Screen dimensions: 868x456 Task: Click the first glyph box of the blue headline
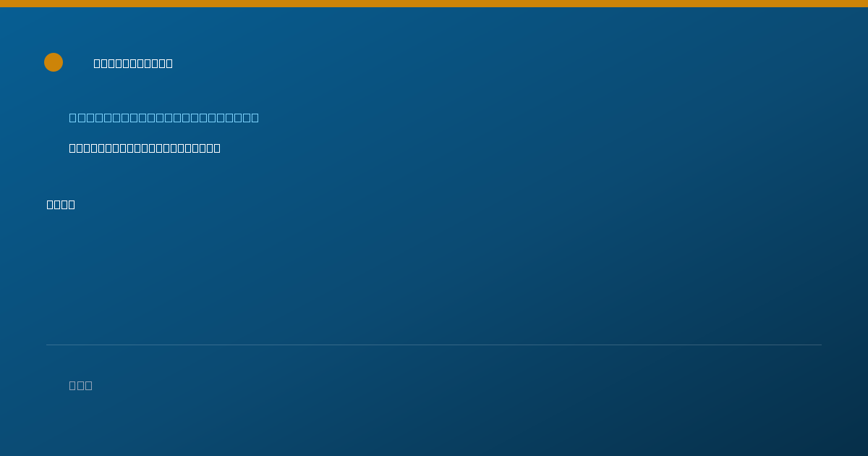click(72, 117)
